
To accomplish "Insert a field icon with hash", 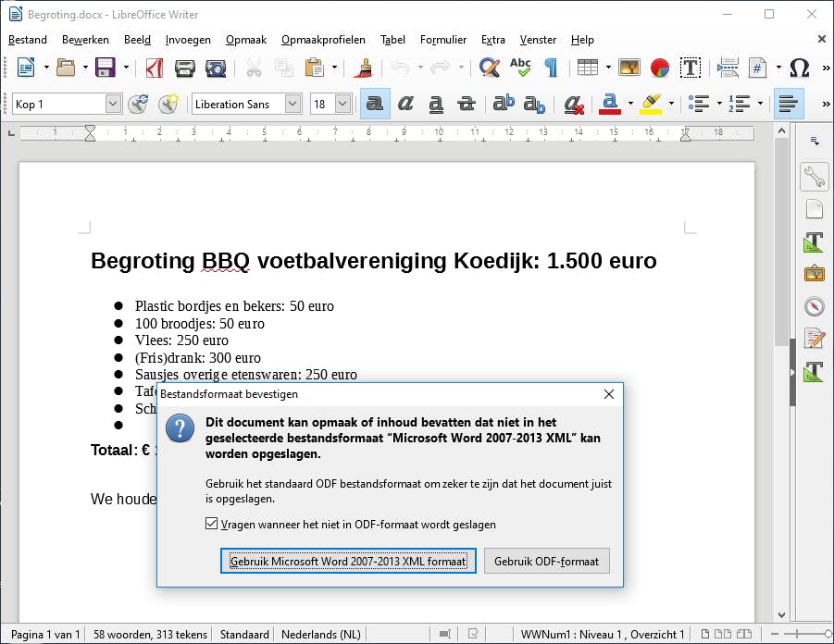I will pos(757,68).
